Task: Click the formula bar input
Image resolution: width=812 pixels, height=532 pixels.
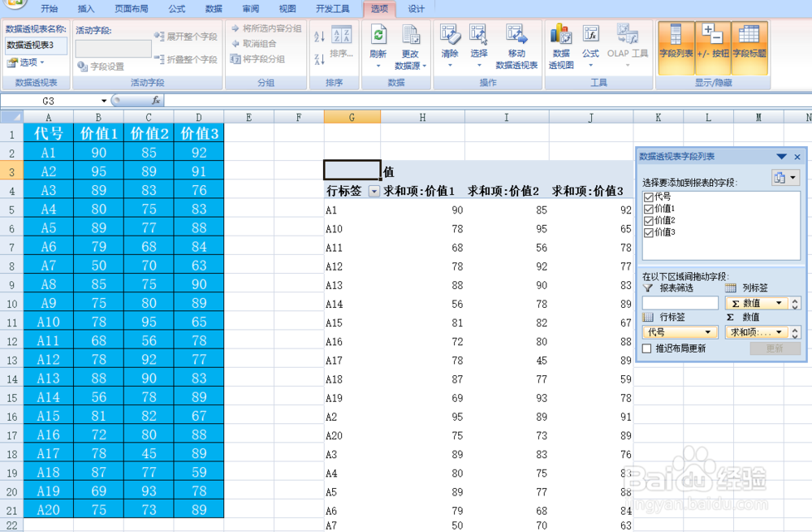Action: (x=486, y=101)
